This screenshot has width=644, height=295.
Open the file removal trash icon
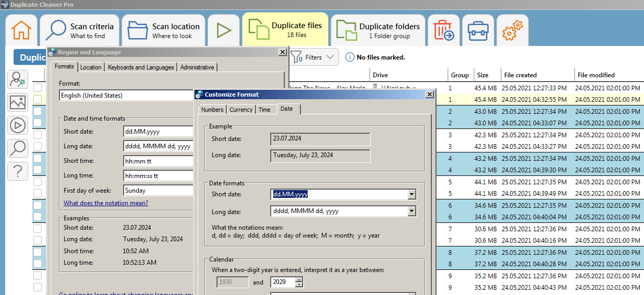pyautogui.click(x=444, y=31)
